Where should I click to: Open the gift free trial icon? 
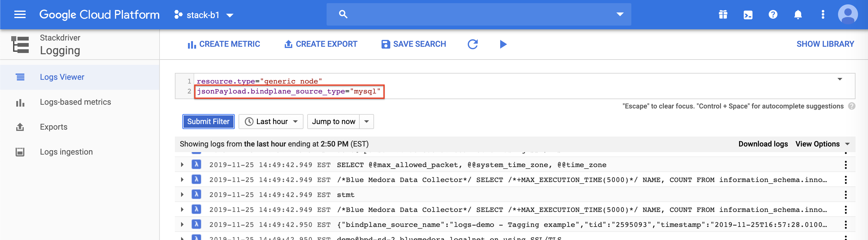point(723,14)
